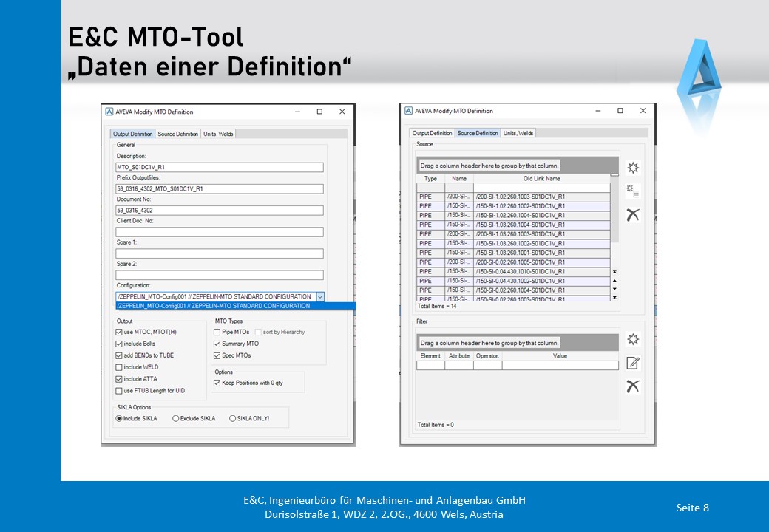Click the Old Link Name column header
This screenshot has height=532, width=769.
[x=541, y=179]
